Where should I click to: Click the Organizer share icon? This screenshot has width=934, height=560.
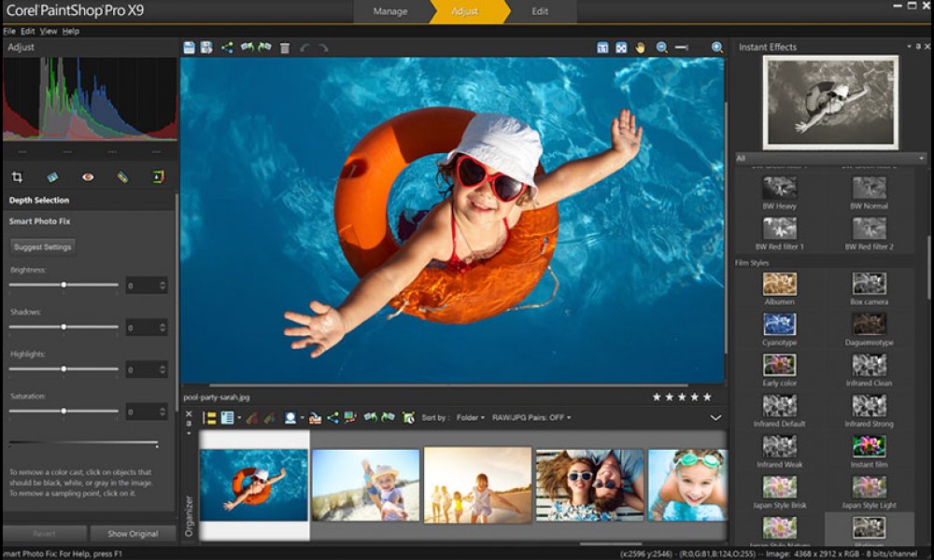coord(333,418)
